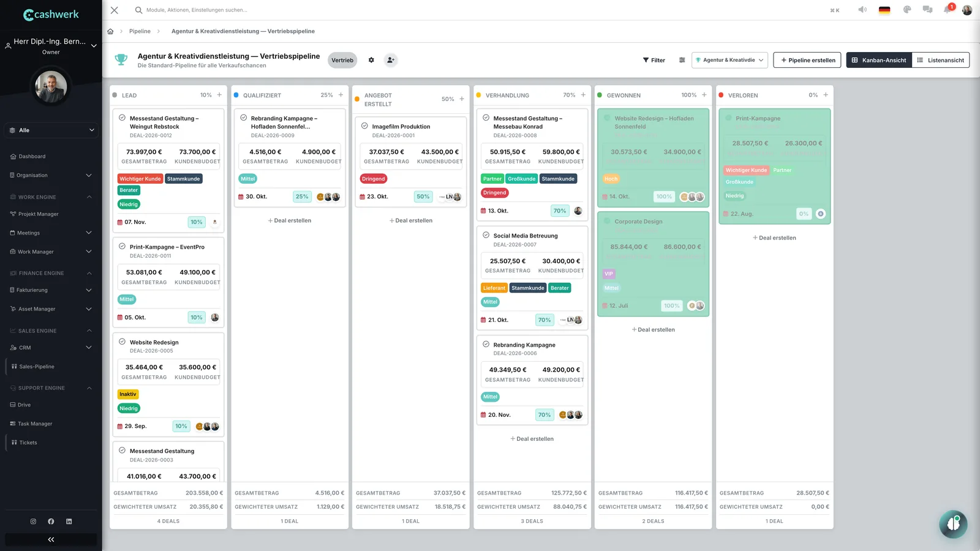Click the Pipeline erstellen button
980x551 pixels.
807,60
